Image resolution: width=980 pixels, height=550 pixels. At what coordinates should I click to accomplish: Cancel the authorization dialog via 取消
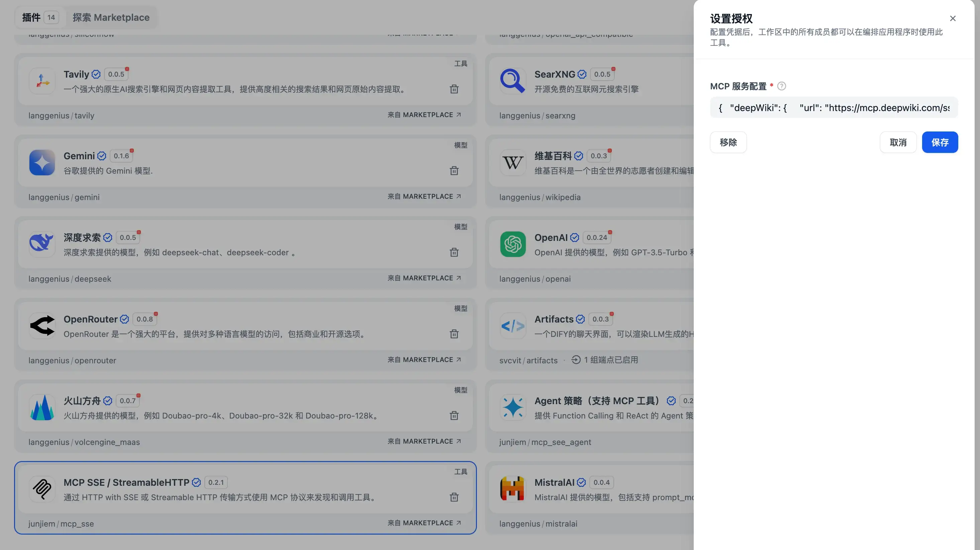(x=898, y=142)
